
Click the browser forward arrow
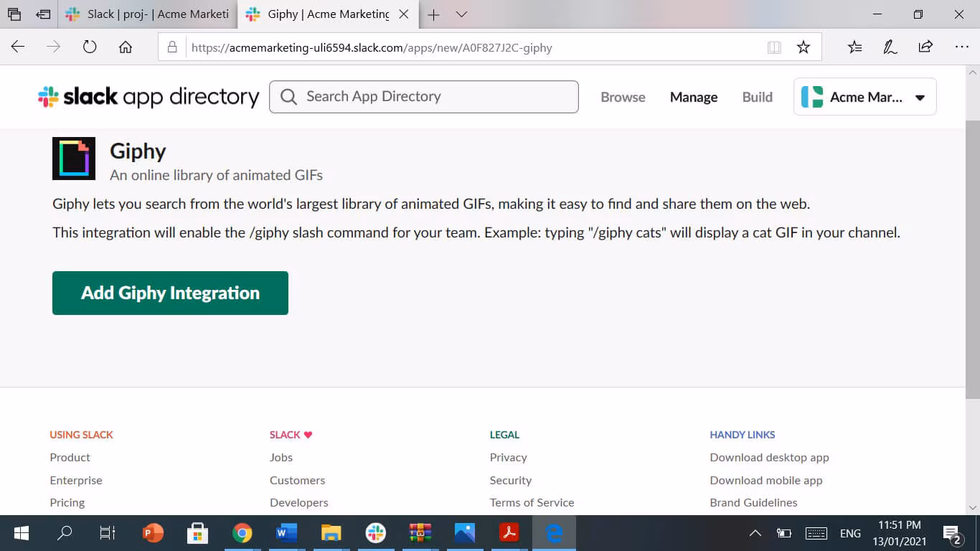tap(54, 47)
